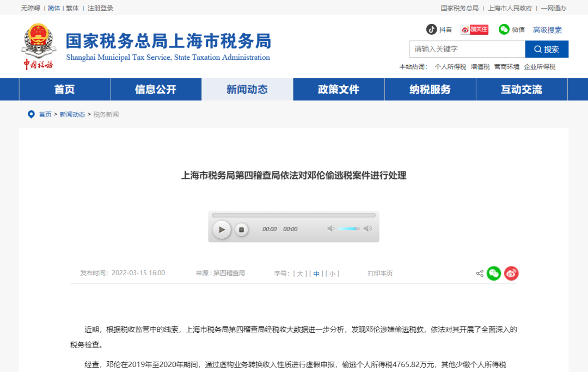
Task: Open the WeChat 微信 icon in header
Action: pos(504,29)
